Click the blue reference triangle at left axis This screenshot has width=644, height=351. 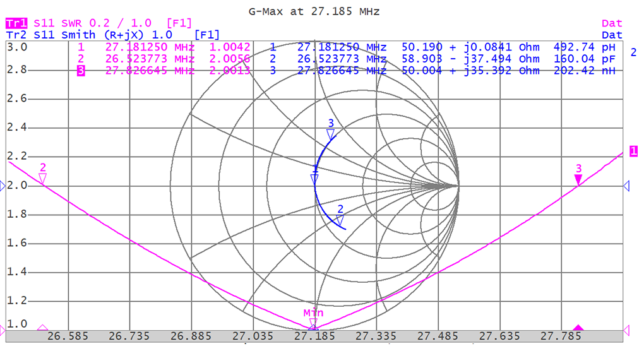pyautogui.click(x=3, y=186)
